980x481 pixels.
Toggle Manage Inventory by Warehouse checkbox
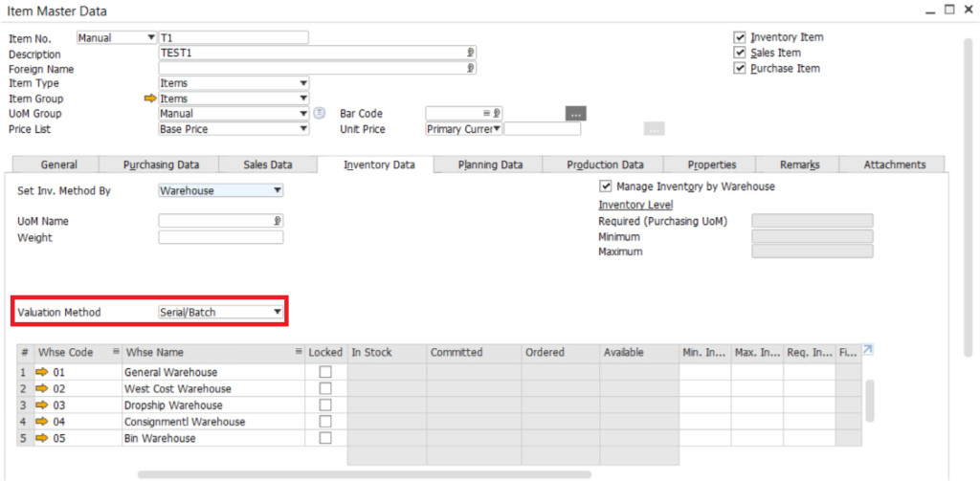tap(605, 186)
